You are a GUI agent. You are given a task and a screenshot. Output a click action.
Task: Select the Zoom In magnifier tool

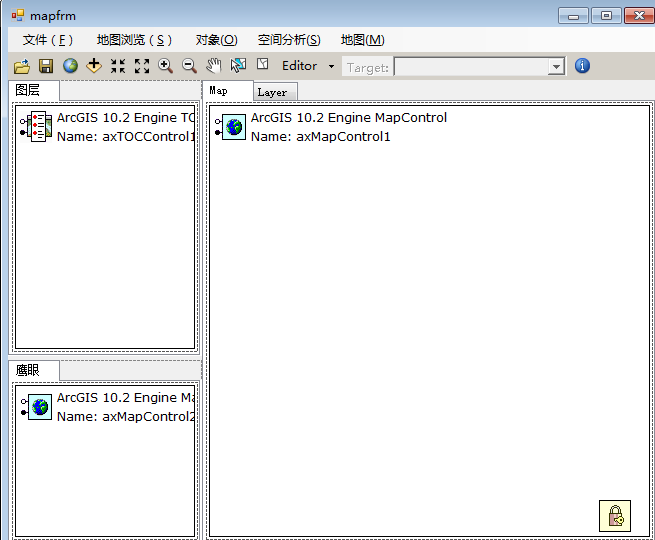tap(165, 66)
